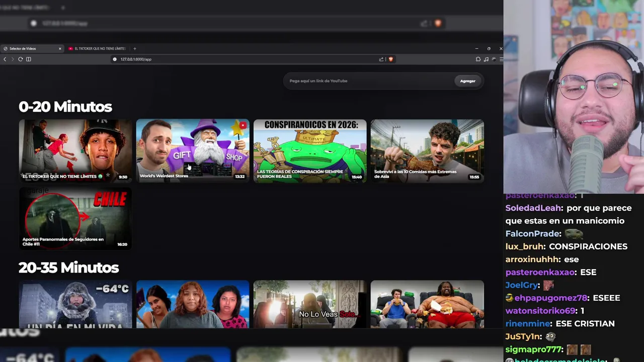Maximize the browser window

pos(489,49)
